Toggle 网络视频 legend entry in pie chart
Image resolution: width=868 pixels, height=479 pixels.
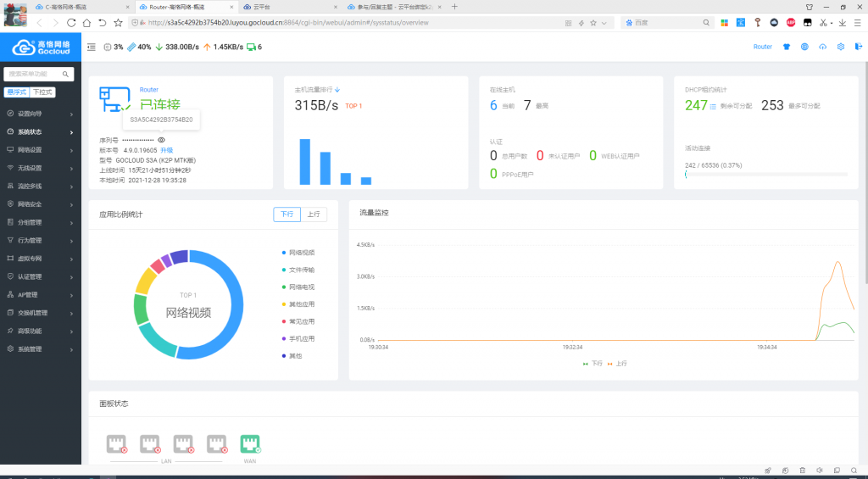(x=298, y=253)
